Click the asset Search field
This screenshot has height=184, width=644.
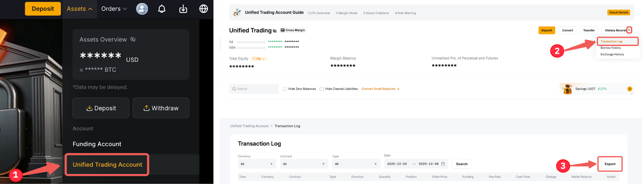point(254,89)
